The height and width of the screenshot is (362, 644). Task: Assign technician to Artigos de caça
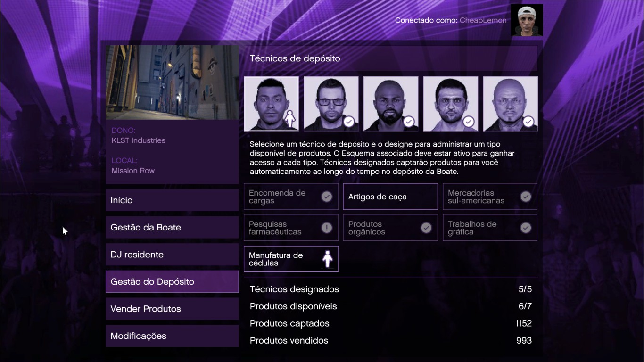click(x=390, y=197)
